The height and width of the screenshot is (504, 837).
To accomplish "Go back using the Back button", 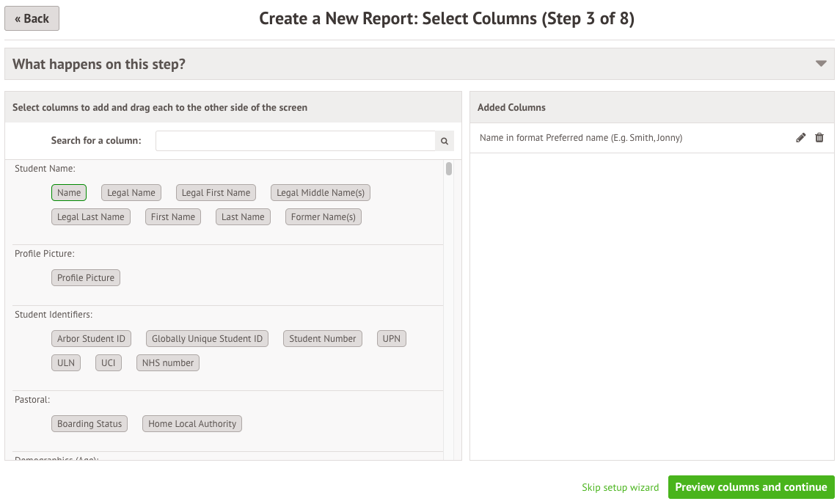I will coord(32,18).
